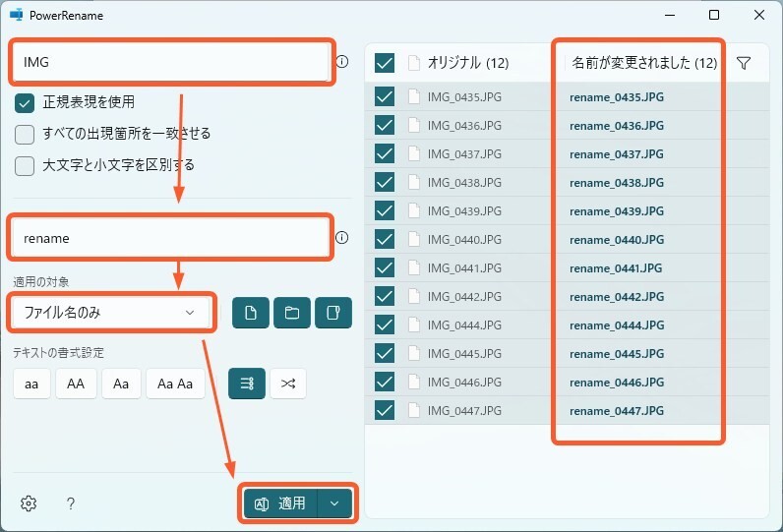Click the randomize items shuffle icon

pyautogui.click(x=288, y=384)
